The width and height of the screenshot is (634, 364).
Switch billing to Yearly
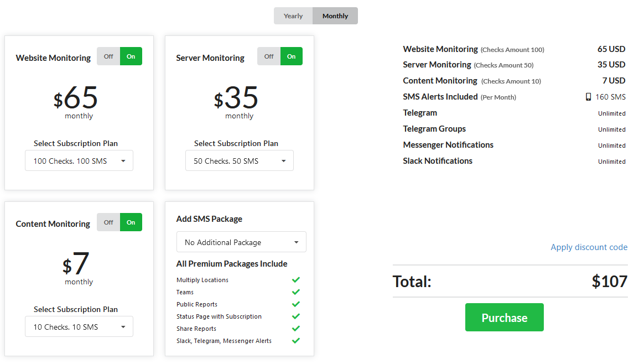click(293, 16)
